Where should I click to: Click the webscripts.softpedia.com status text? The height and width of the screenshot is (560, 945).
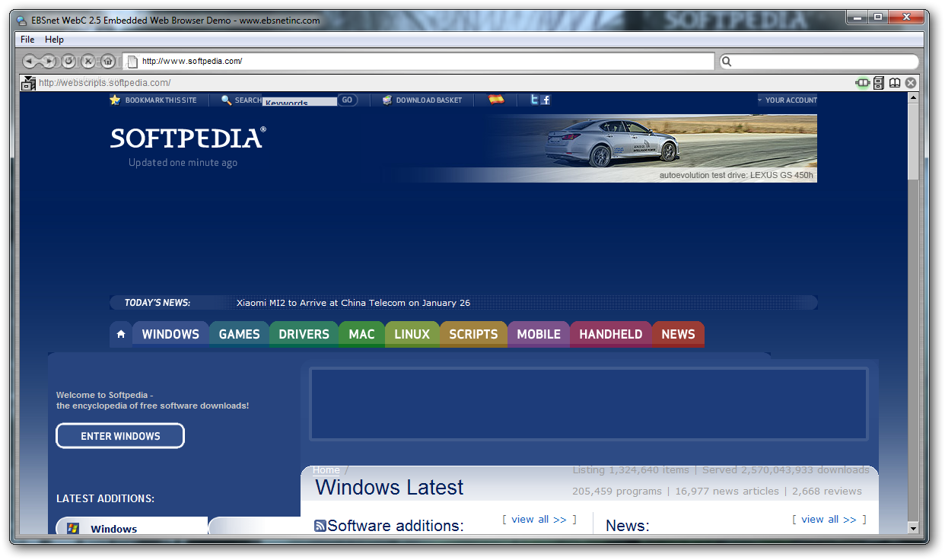click(x=105, y=83)
